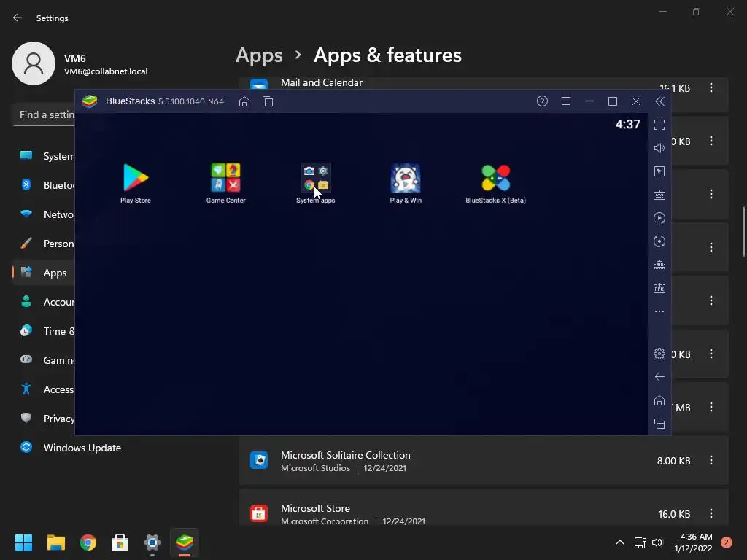
Task: Open Android recent apps in sidebar
Action: pyautogui.click(x=659, y=424)
